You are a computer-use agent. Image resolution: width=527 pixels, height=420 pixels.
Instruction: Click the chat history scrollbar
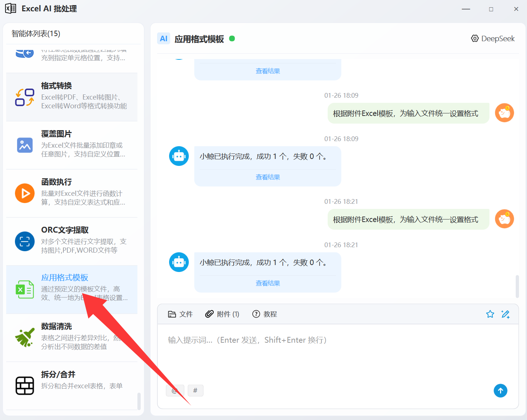click(x=517, y=286)
